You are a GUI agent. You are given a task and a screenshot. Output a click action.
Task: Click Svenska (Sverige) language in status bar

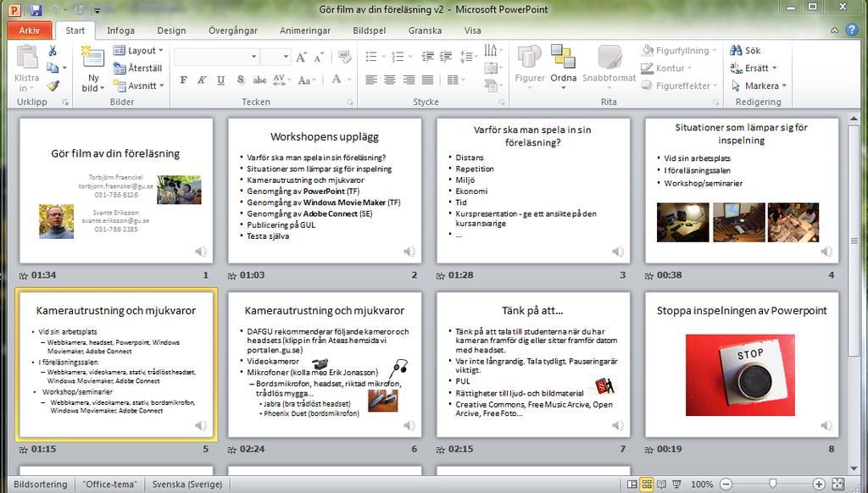coord(187,485)
